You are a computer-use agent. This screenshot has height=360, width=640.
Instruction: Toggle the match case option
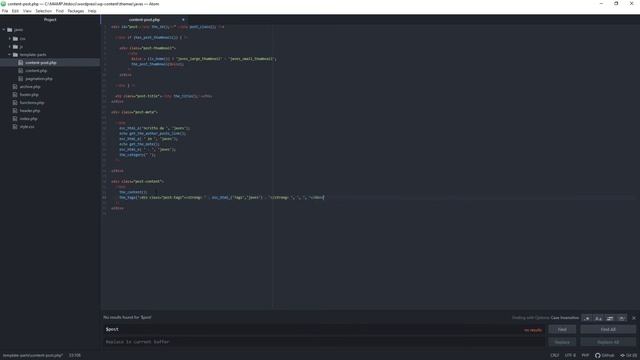coord(598,318)
